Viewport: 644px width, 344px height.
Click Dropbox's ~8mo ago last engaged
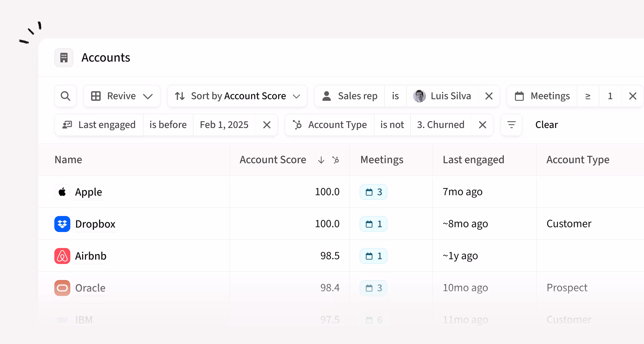(x=465, y=224)
